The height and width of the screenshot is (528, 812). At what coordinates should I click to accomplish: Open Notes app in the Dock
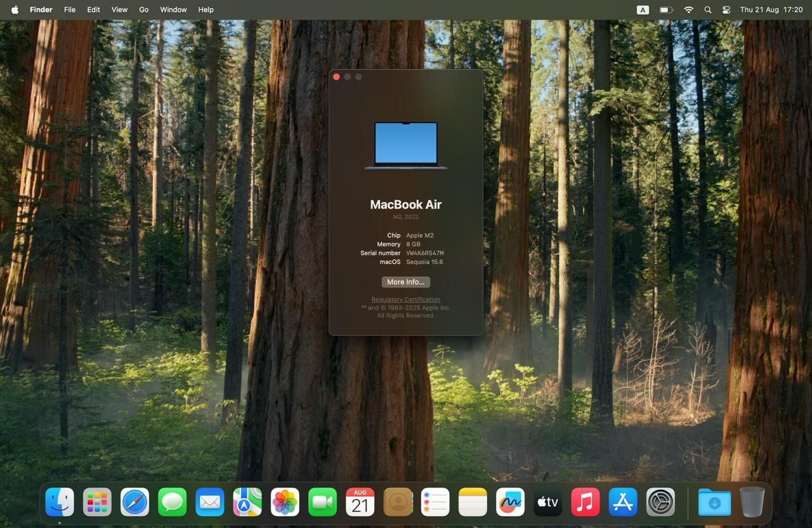coord(473,503)
